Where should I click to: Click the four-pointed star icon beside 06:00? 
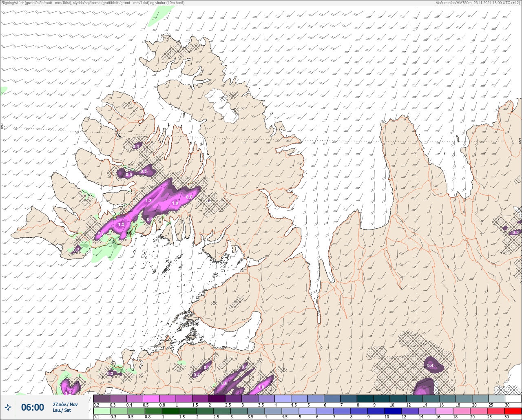click(x=8, y=407)
